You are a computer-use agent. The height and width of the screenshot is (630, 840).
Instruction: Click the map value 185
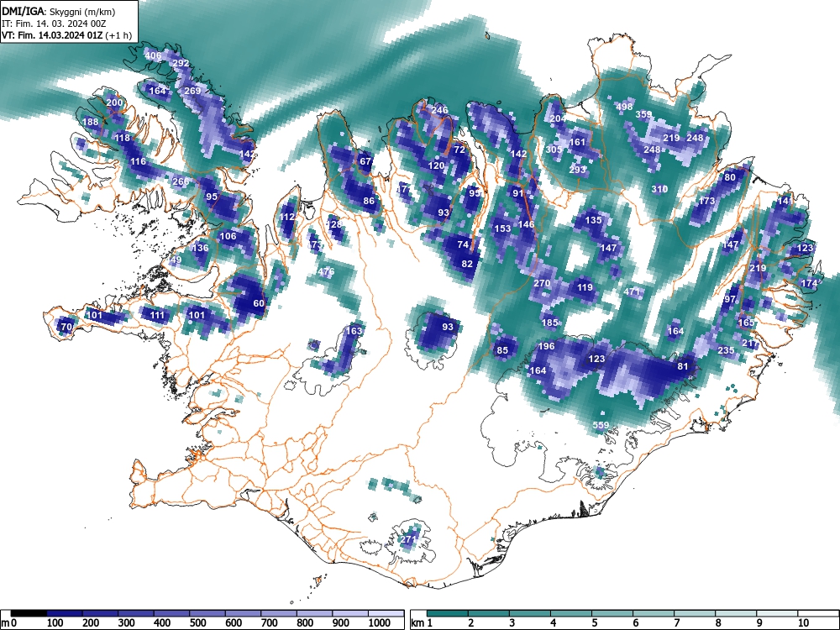pos(550,323)
